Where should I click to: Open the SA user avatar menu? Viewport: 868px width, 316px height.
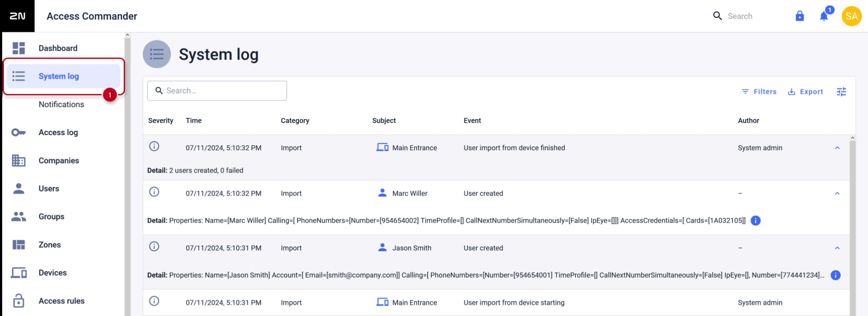pyautogui.click(x=852, y=16)
